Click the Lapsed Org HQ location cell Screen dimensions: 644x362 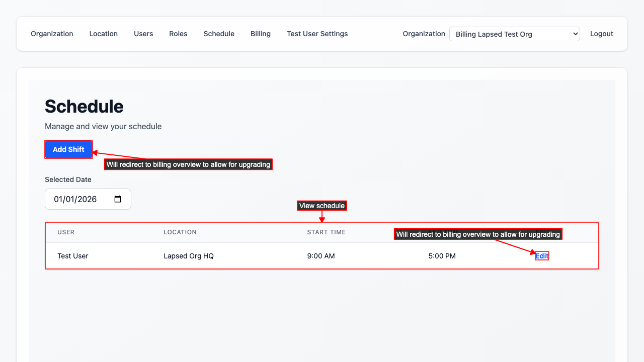coord(189,256)
